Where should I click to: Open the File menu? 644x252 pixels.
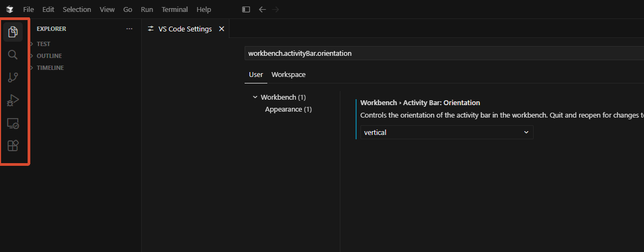pyautogui.click(x=29, y=9)
